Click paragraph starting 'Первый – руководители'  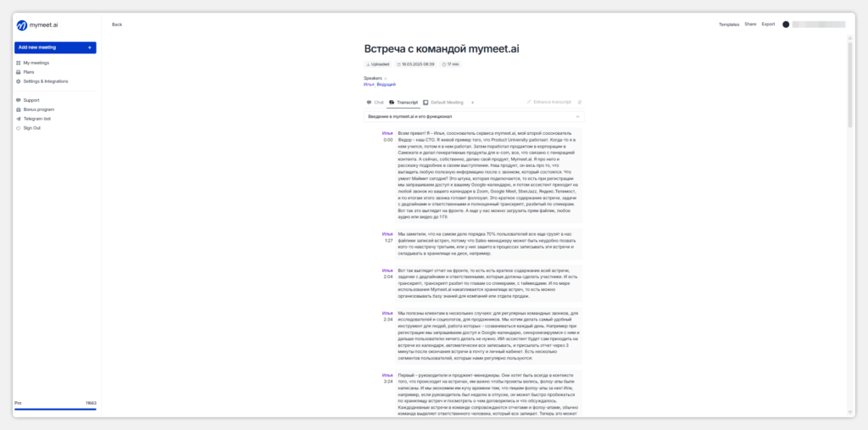[x=489, y=394]
